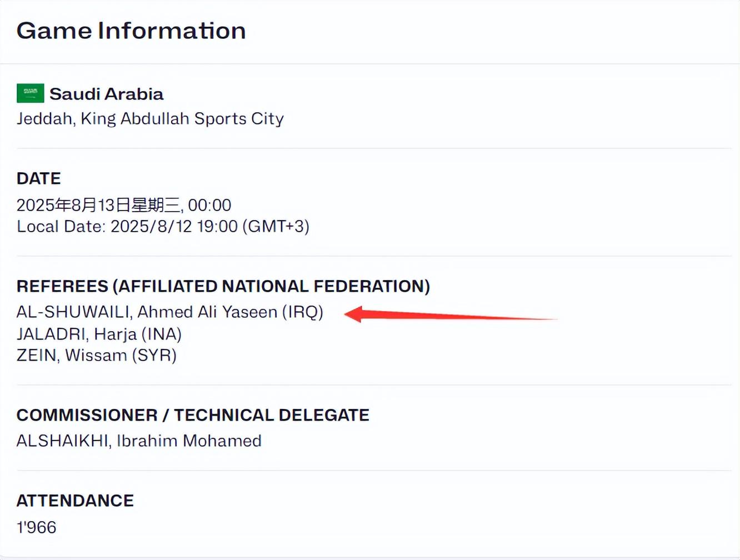Image resolution: width=740 pixels, height=560 pixels.
Task: Click the Saudi Arabia flag icon
Action: click(30, 93)
